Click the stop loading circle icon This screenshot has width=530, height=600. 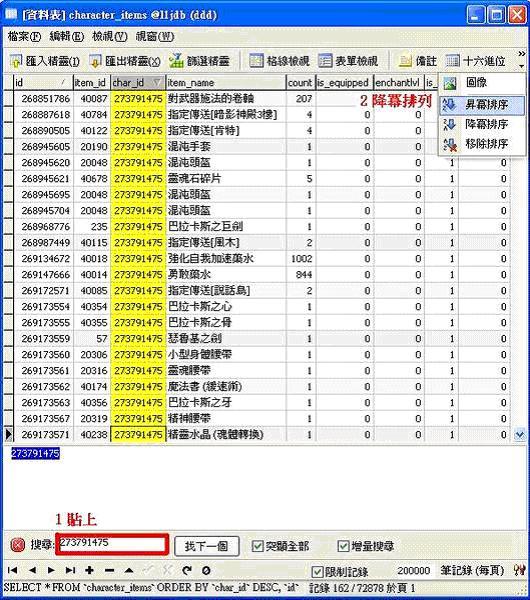pyautogui.click(x=206, y=571)
